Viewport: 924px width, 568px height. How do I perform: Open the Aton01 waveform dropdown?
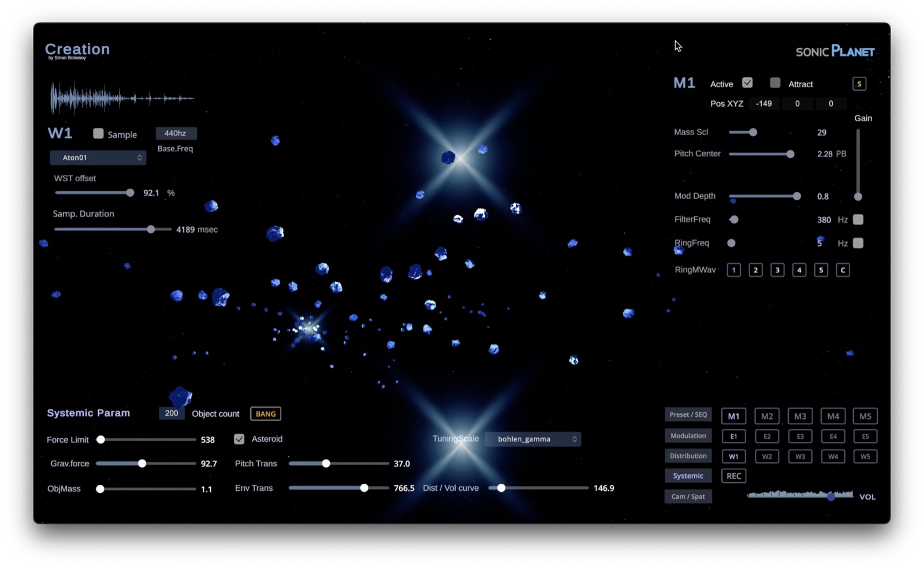click(98, 158)
